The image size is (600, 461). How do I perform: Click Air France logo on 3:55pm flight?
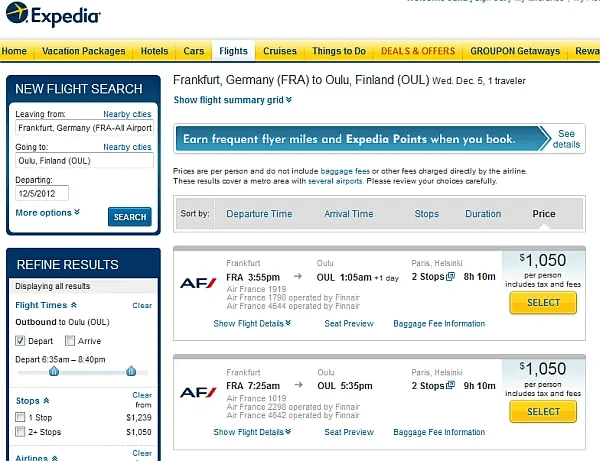coord(198,283)
